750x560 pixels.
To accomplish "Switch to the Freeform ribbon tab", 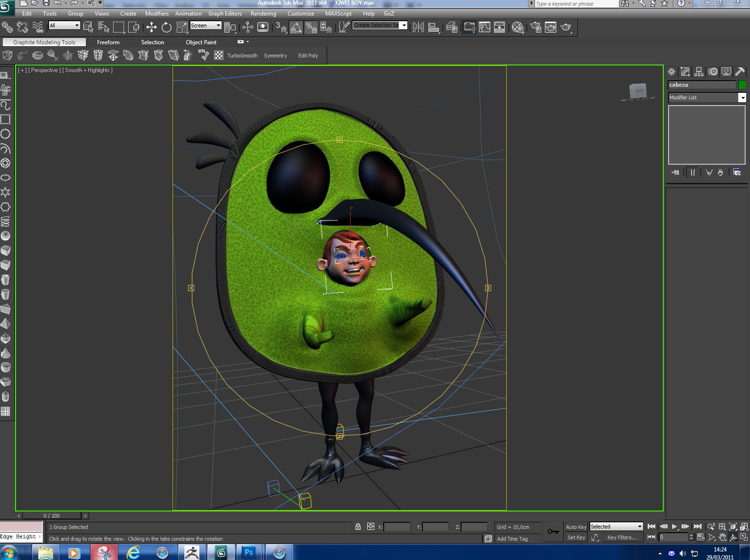I will click(x=108, y=42).
